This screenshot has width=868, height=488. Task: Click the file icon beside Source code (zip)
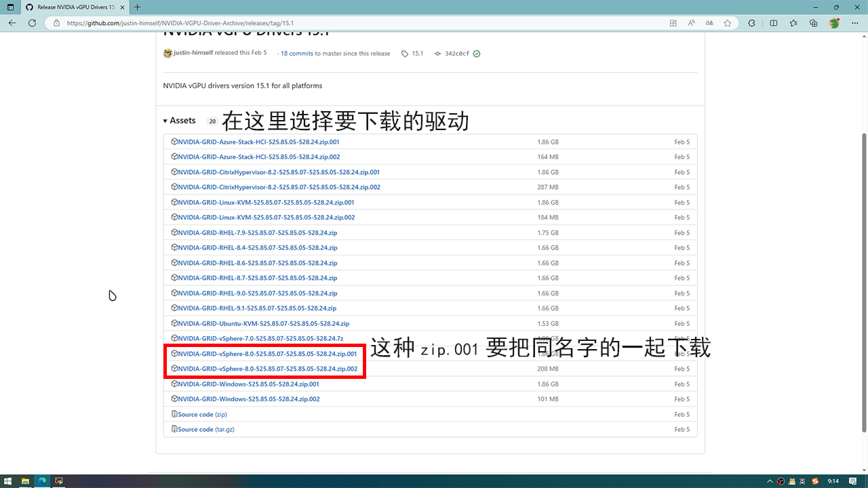click(x=174, y=414)
